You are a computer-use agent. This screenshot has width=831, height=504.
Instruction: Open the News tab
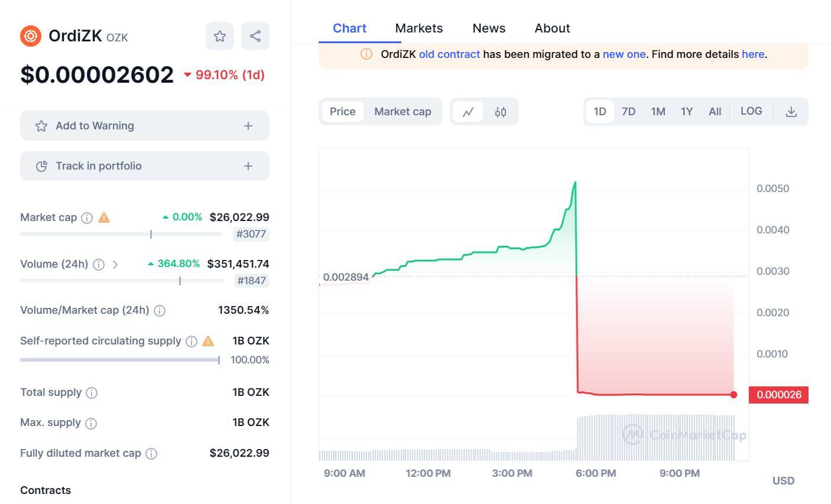(489, 28)
